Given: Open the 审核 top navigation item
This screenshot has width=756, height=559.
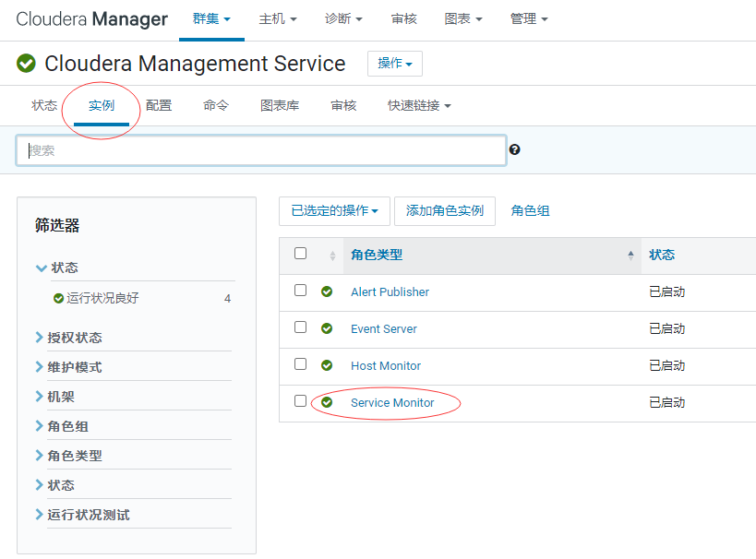Looking at the screenshot, I should click(404, 19).
